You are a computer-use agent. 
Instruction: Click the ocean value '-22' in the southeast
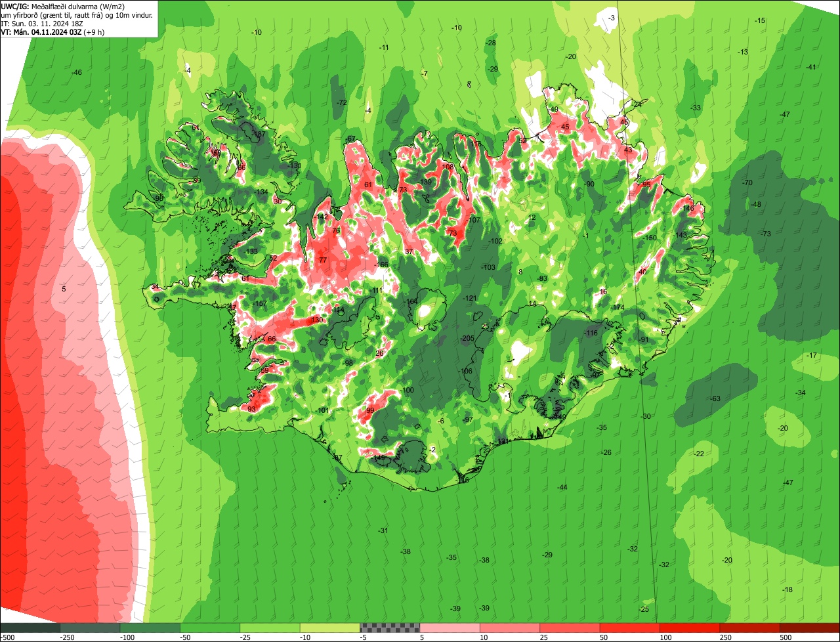[698, 454]
